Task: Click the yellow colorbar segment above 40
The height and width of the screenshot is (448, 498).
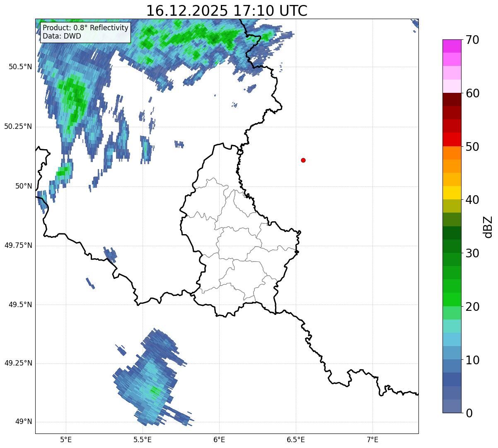Action: [x=452, y=193]
